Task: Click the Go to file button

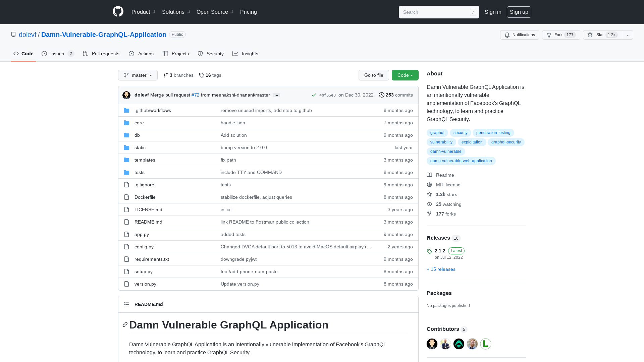Action: 374,75
